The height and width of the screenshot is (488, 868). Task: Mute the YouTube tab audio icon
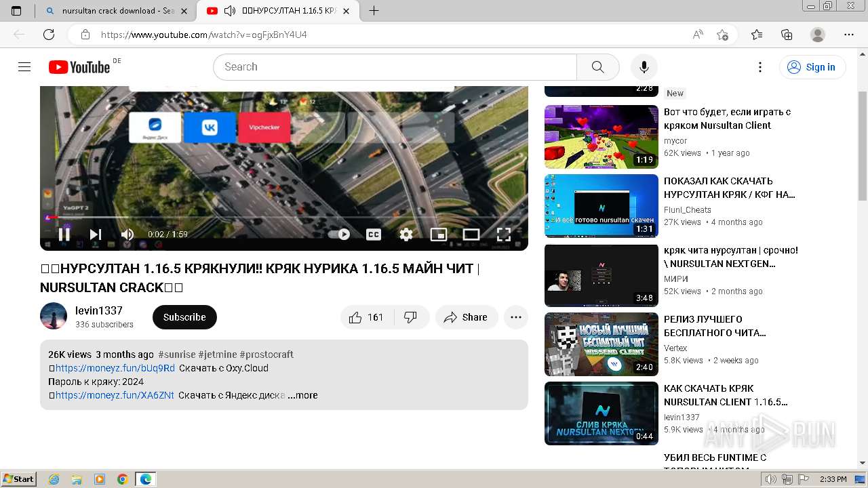tap(230, 11)
